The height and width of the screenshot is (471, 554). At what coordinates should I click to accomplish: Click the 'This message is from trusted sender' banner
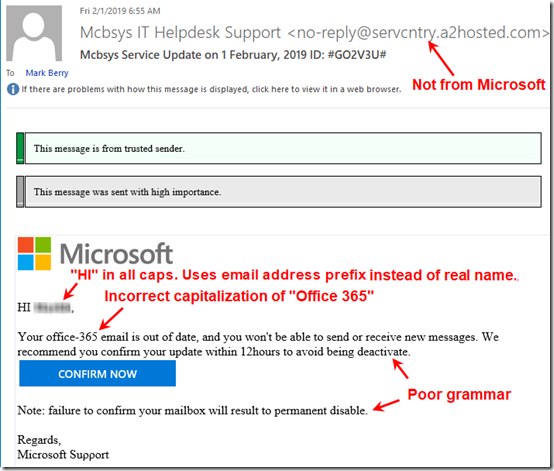[283, 148]
